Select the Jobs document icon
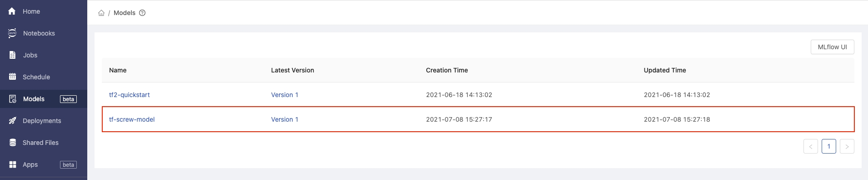 tap(12, 55)
